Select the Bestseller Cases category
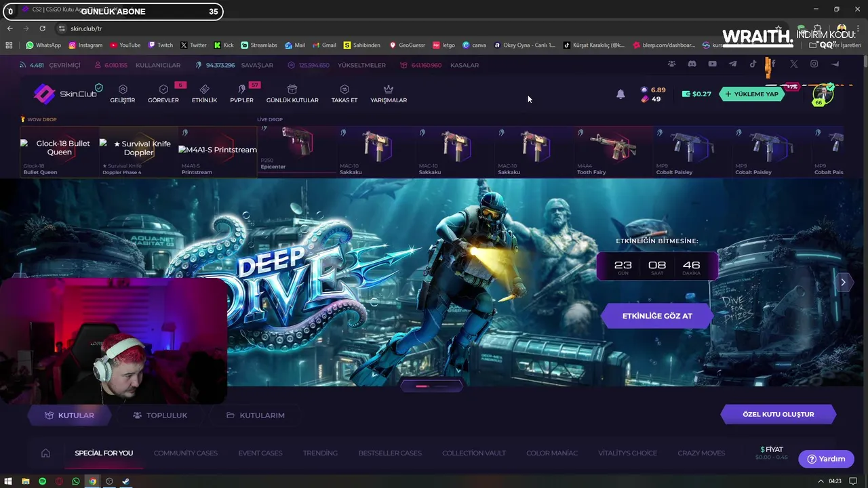 pos(390,453)
